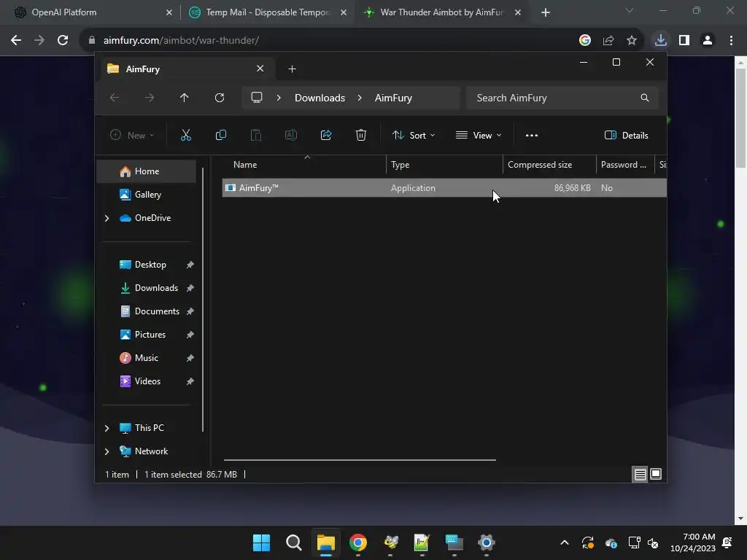Toggle Chrome side panel icon
Image resolution: width=747 pixels, height=560 pixels.
[x=684, y=41]
